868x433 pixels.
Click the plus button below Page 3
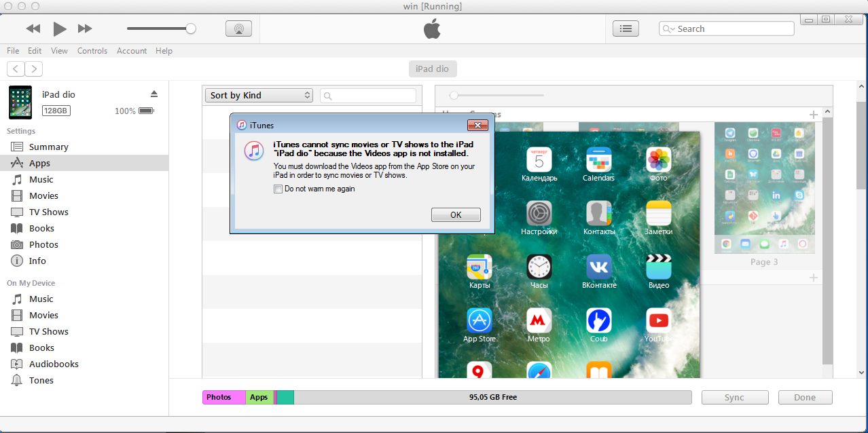[814, 278]
